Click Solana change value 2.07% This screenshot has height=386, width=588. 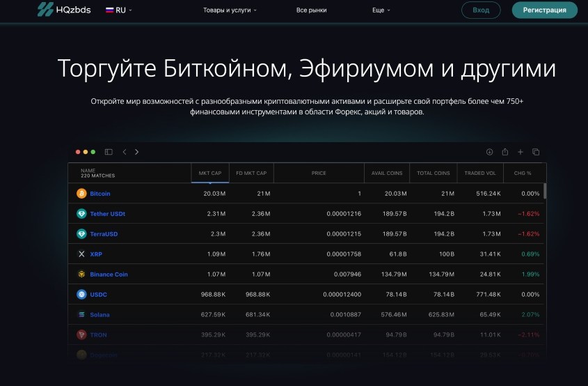point(530,315)
